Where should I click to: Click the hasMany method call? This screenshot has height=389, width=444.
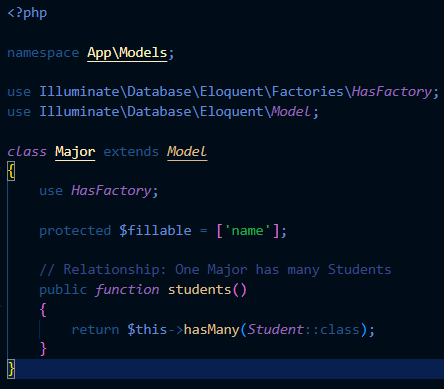coord(212,330)
